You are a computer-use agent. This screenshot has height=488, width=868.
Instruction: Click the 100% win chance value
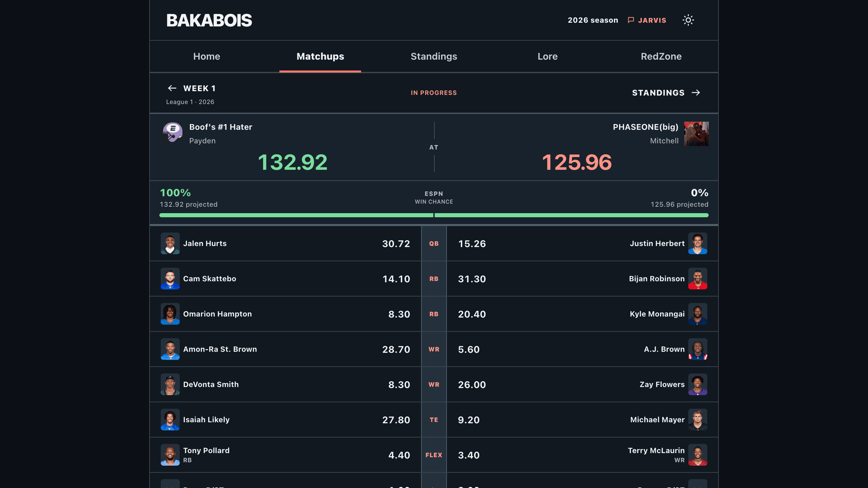pyautogui.click(x=175, y=193)
